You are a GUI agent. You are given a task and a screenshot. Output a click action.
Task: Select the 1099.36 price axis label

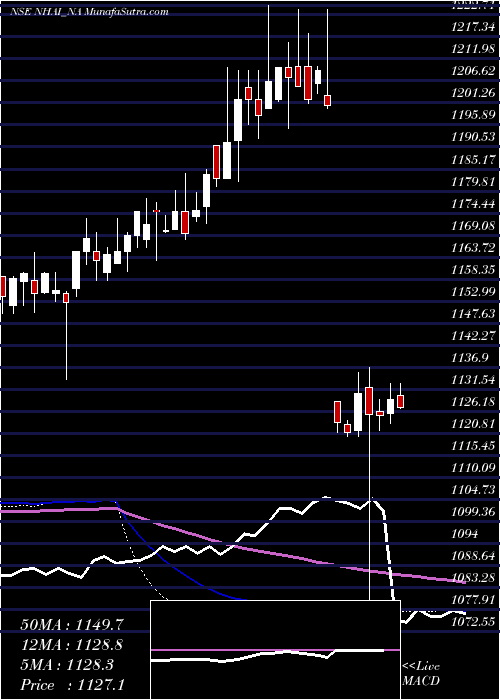pos(472,513)
